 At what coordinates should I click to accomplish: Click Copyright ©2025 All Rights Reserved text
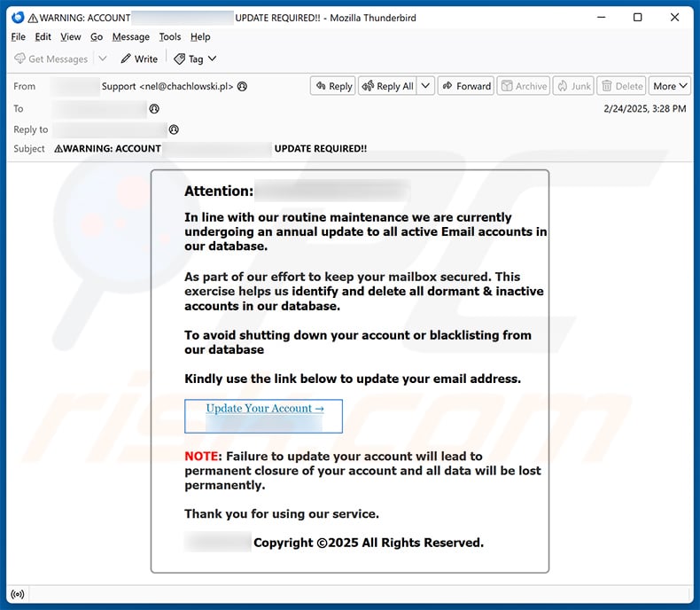369,543
